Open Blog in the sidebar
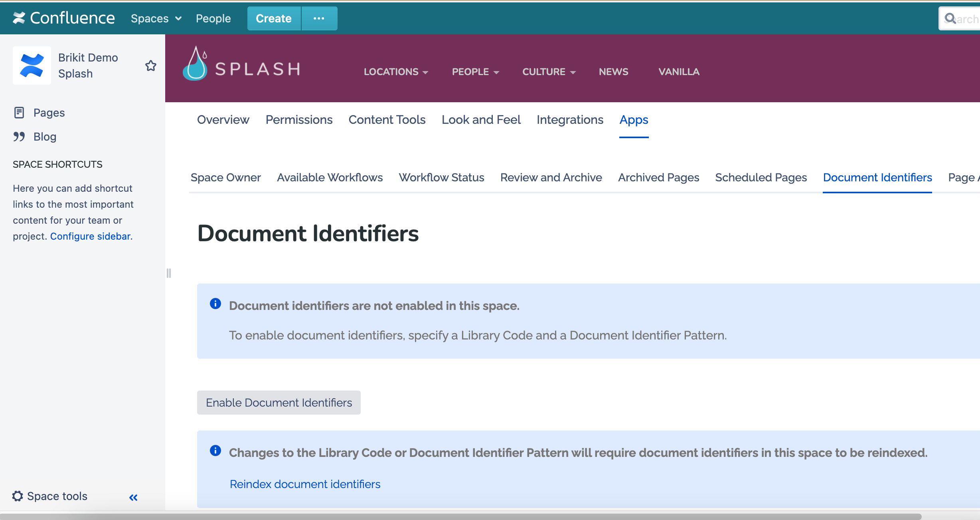The height and width of the screenshot is (520, 980). tap(45, 137)
